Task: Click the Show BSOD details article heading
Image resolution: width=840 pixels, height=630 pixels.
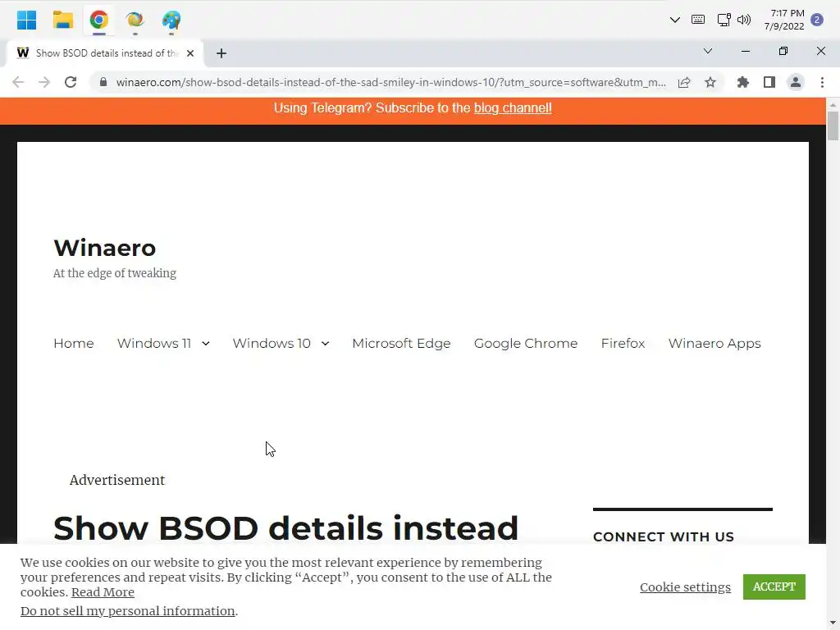Action: coord(286,528)
